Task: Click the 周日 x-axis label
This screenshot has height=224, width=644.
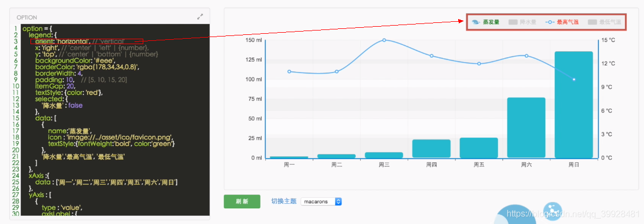Action: coord(574,165)
